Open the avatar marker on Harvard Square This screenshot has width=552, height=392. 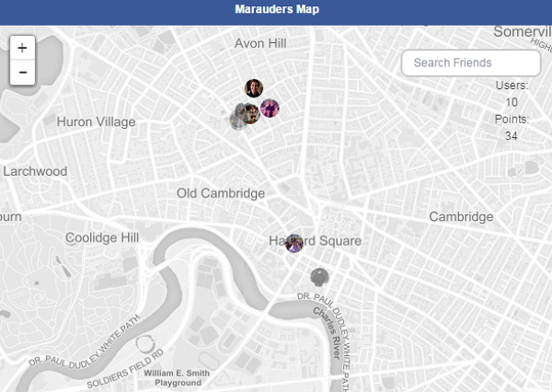tap(294, 243)
